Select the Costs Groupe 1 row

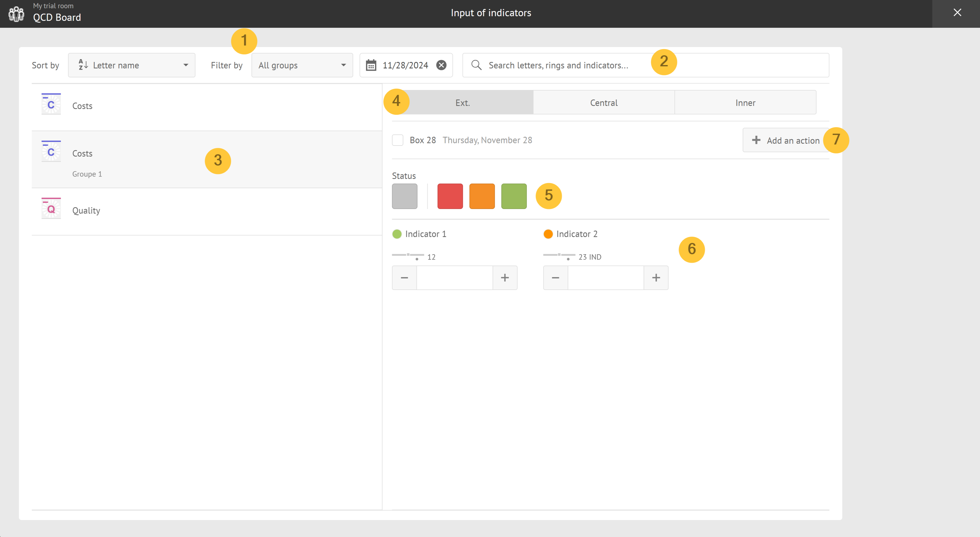[x=207, y=160]
